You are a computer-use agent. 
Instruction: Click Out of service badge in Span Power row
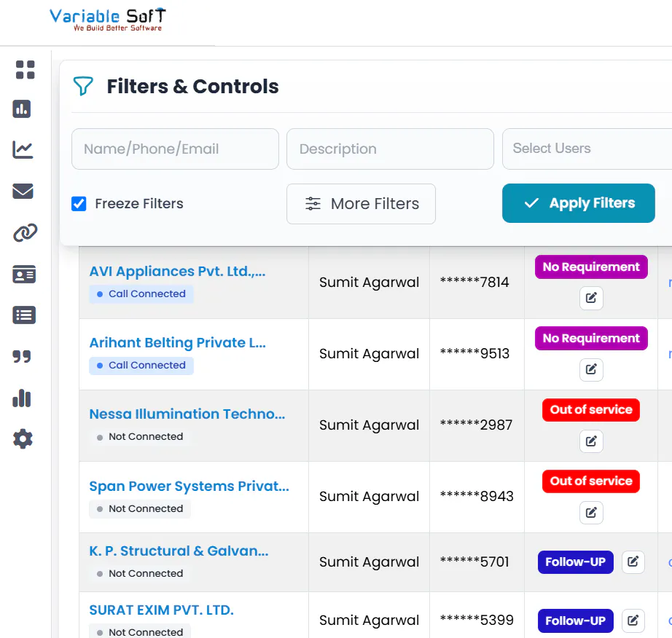pos(591,481)
